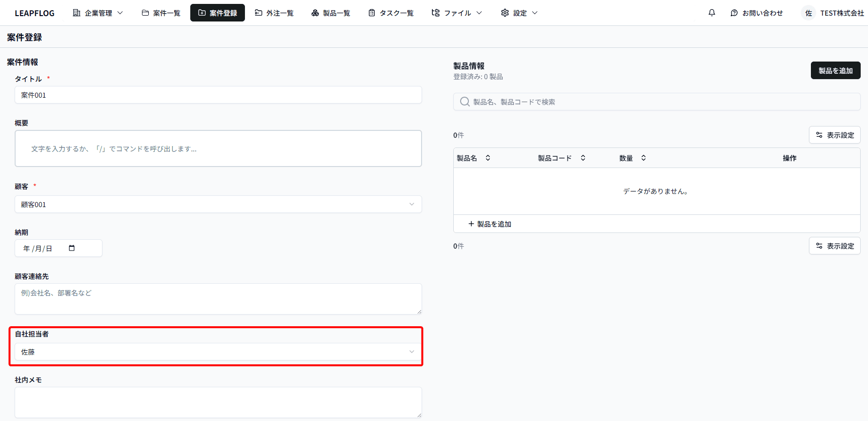Screen dimensions: 868x421
Task: Click the chat icon beside お問い合わせ
Action: coord(734,13)
